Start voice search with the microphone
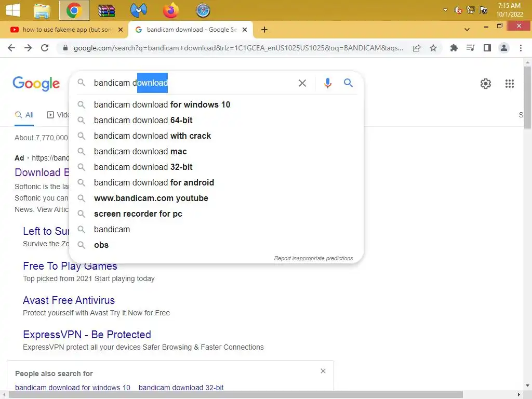The height and width of the screenshot is (399, 532). coord(327,83)
